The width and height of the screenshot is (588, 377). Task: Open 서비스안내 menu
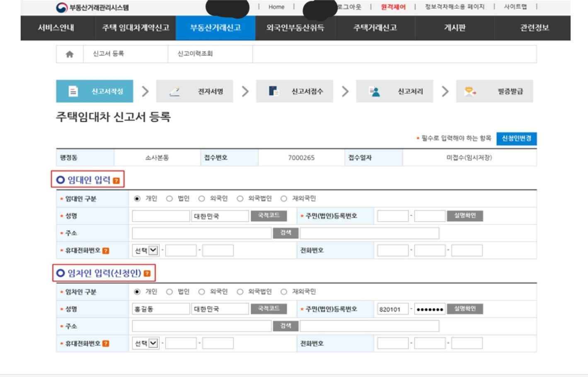coord(56,28)
